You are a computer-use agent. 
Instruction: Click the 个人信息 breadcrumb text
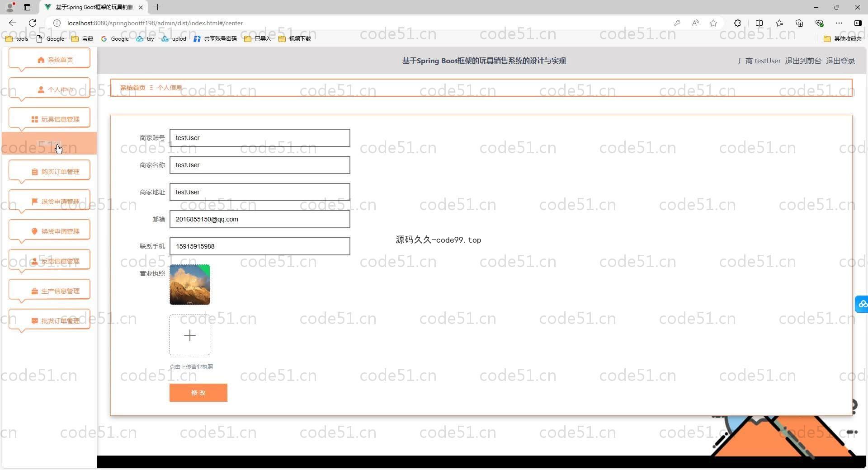pos(170,88)
